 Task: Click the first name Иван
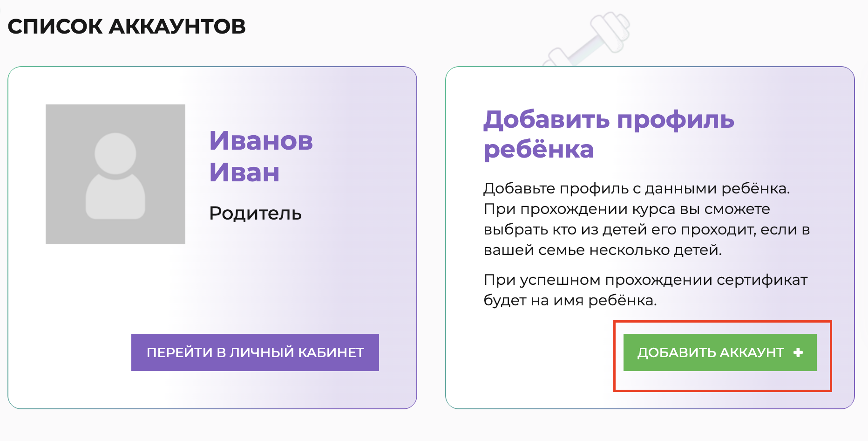pyautogui.click(x=244, y=172)
